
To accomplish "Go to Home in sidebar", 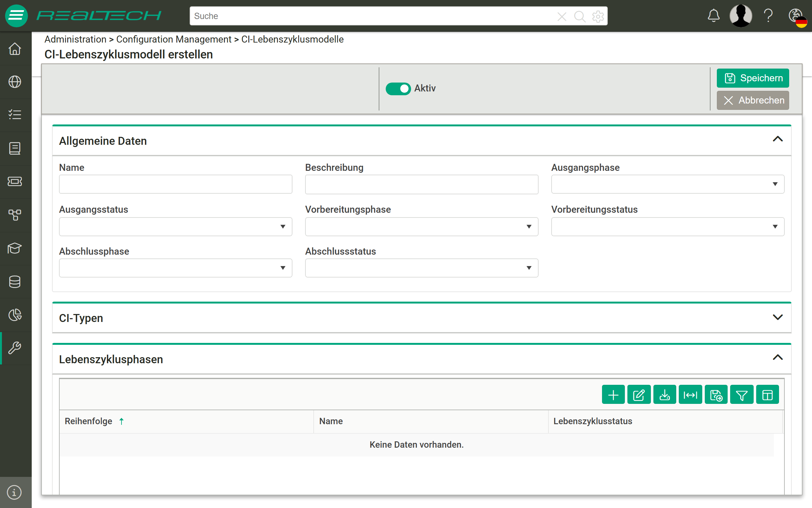I will [15, 49].
